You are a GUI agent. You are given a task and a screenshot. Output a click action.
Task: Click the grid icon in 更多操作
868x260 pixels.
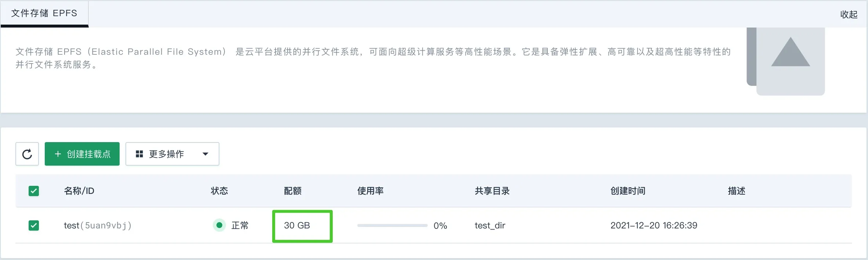click(139, 154)
